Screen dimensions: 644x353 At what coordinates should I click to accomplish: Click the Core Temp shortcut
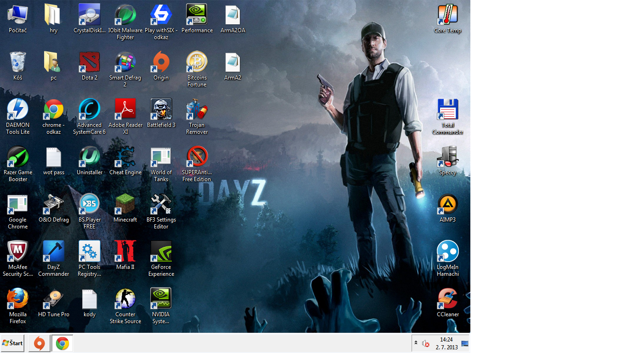(x=447, y=19)
